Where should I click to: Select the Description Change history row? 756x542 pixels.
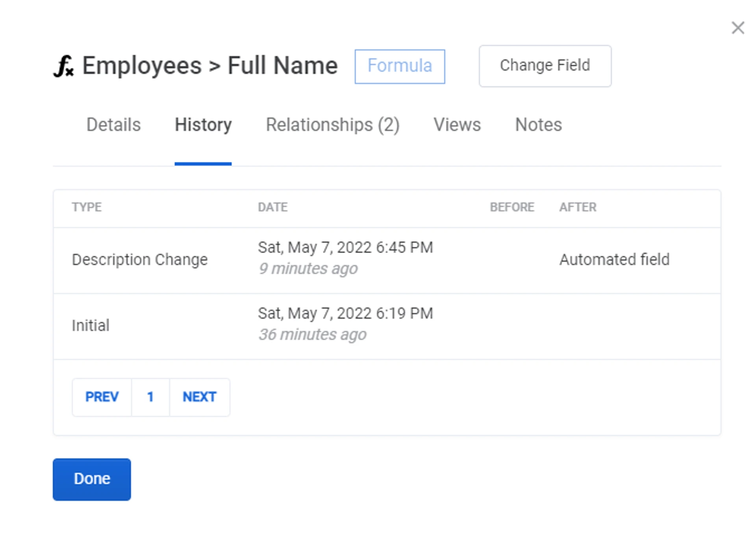(139, 260)
